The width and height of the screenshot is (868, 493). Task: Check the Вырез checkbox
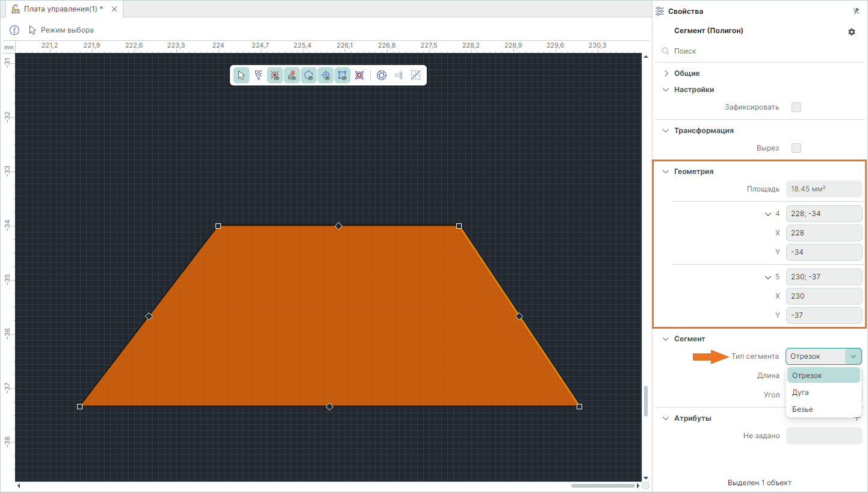(x=796, y=148)
